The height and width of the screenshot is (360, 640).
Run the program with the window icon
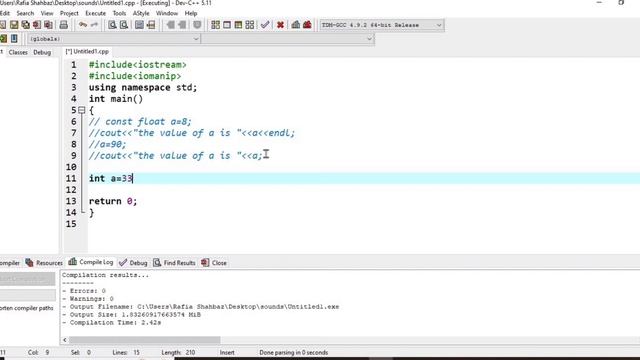(227, 25)
